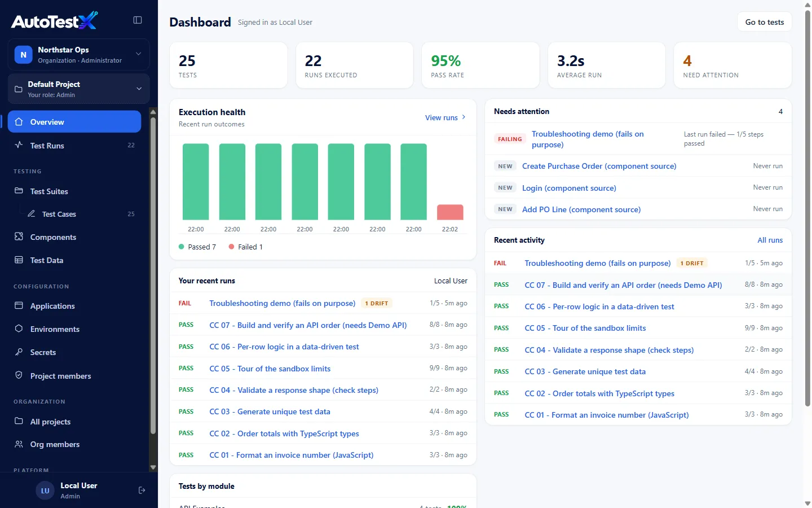Click the LU user avatar
The height and width of the screenshot is (508, 812).
[x=45, y=491]
